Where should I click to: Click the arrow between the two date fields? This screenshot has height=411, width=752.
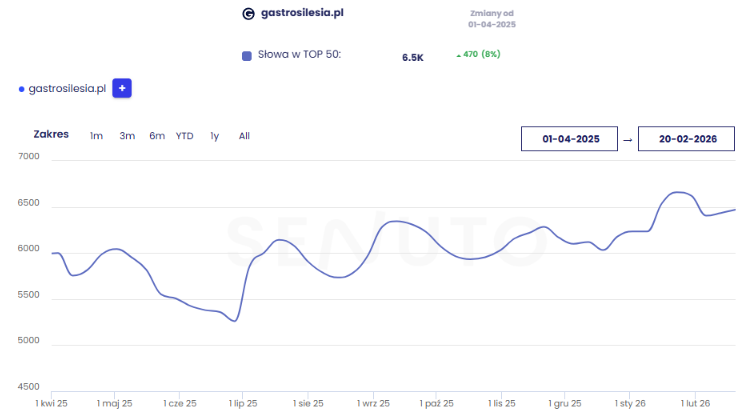point(627,140)
